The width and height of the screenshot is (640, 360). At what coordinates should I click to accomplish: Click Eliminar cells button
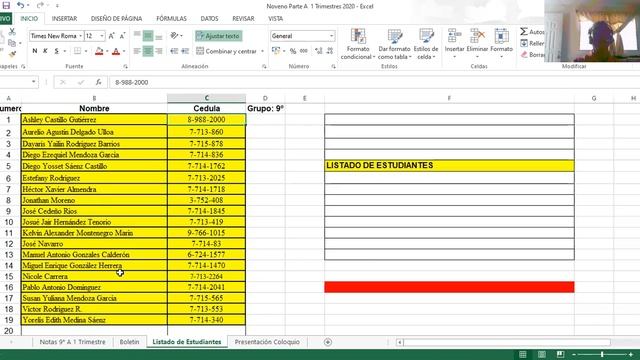477,43
